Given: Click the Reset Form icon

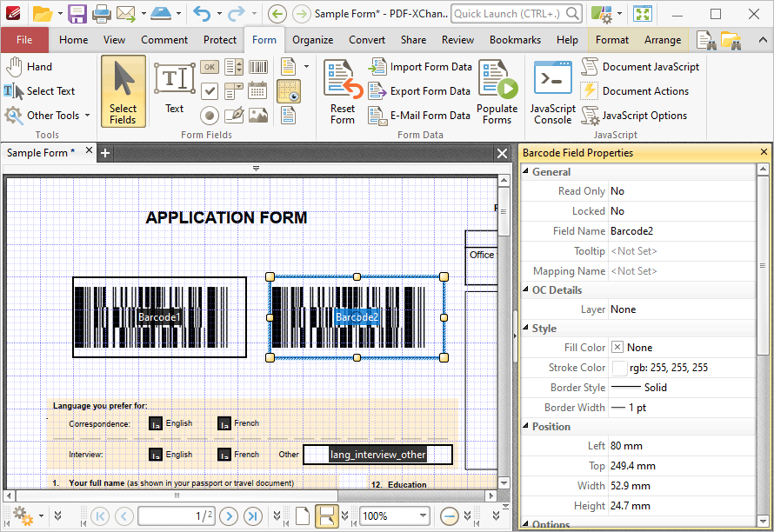Looking at the screenshot, I should tap(343, 92).
